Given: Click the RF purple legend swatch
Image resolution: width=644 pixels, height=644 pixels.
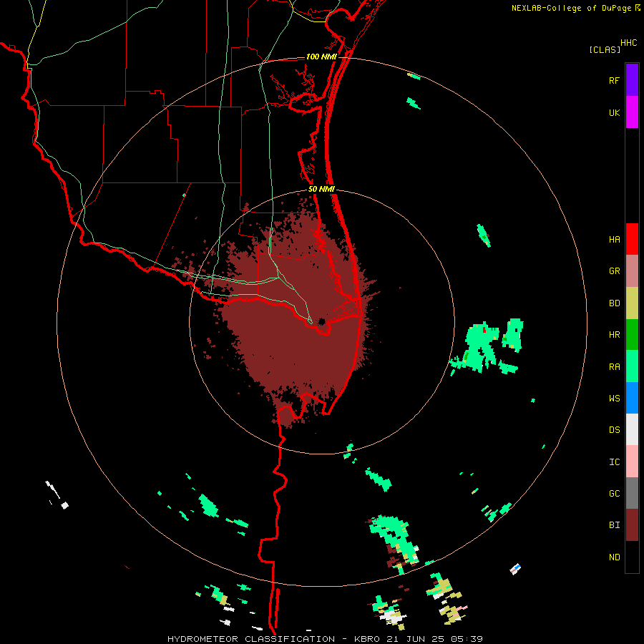Looking at the screenshot, I should pos(632,80).
